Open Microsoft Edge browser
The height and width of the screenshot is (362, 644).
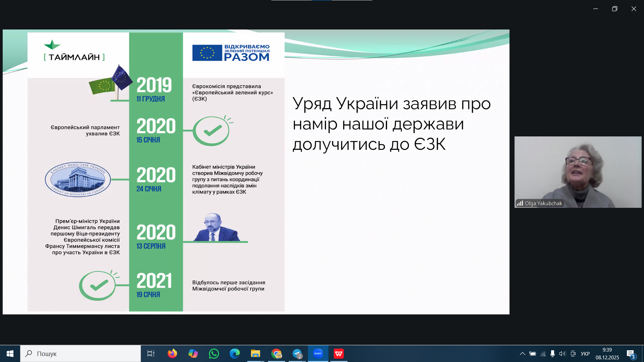click(234, 354)
